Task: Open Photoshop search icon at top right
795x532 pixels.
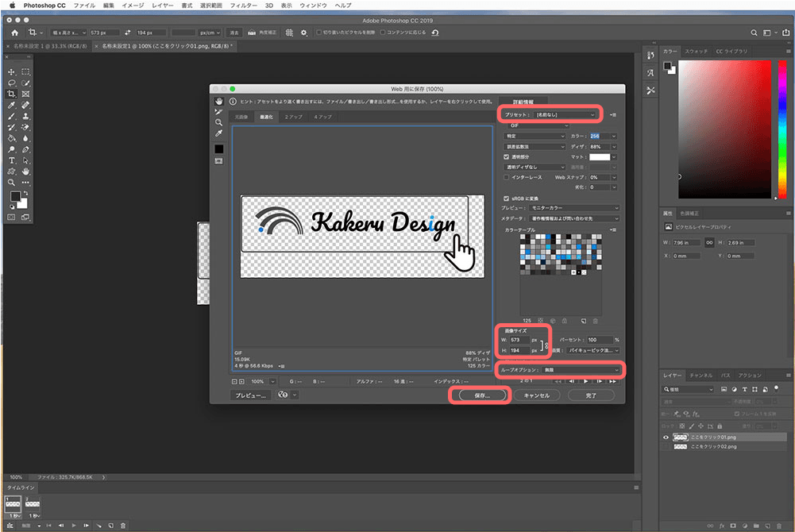Action: tap(754, 33)
